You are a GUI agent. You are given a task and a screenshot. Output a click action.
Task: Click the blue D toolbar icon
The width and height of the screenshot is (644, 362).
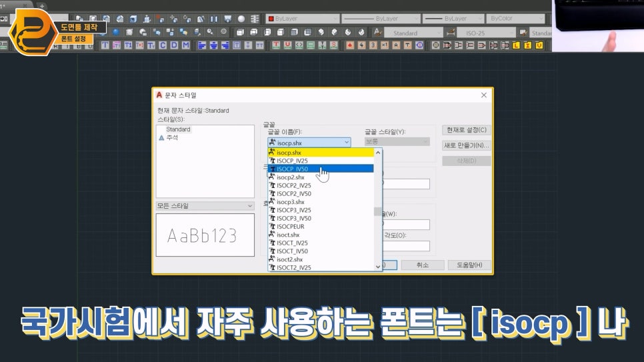tap(174, 45)
